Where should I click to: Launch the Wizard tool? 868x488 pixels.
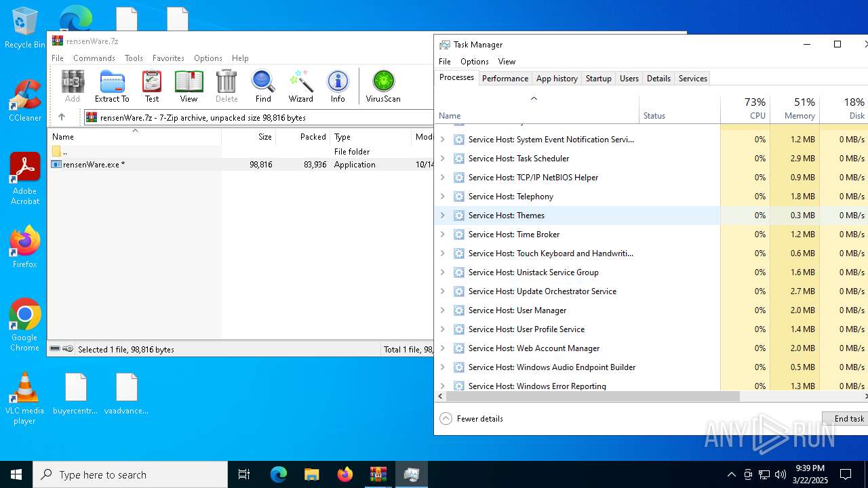[x=300, y=86]
